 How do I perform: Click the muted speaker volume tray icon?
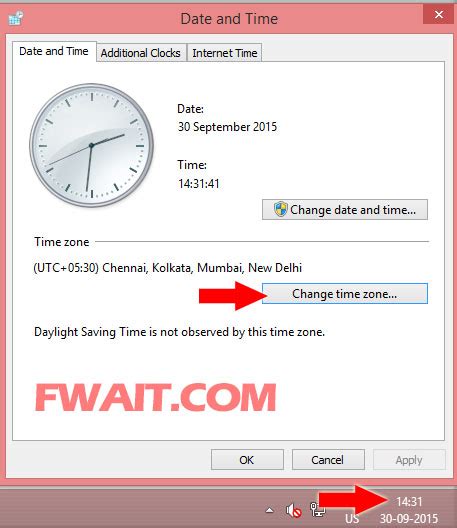pos(293,511)
